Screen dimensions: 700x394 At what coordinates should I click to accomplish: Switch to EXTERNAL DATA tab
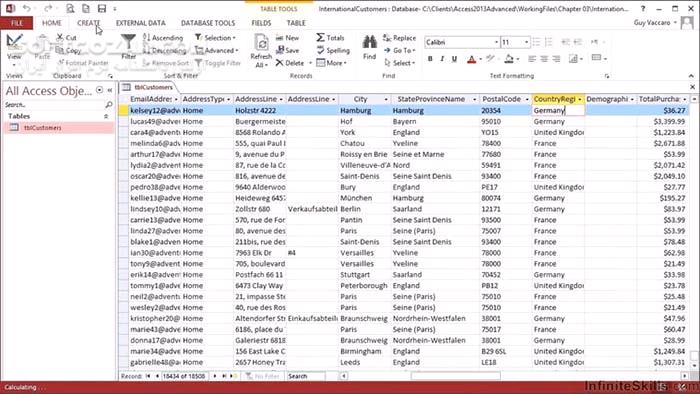[141, 23]
